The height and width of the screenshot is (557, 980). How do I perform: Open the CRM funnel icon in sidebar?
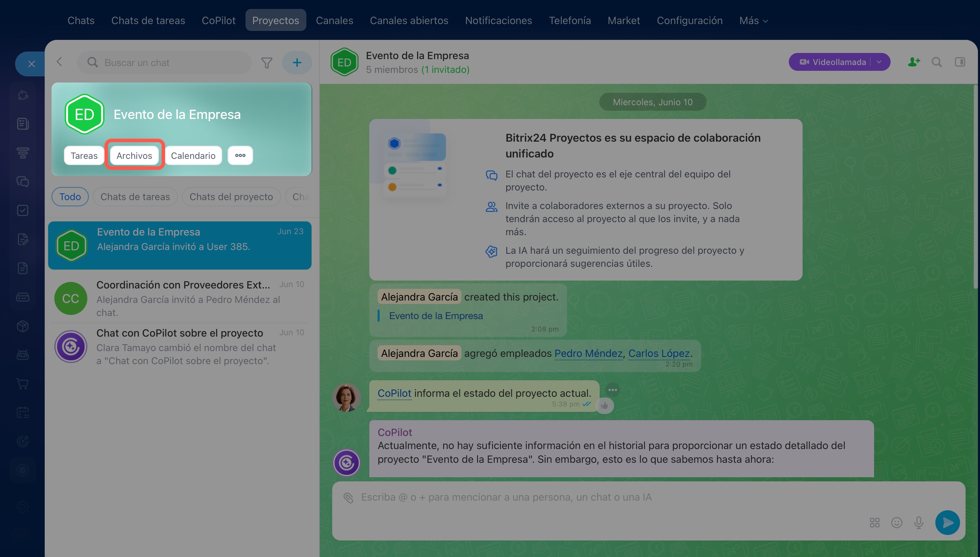(23, 153)
